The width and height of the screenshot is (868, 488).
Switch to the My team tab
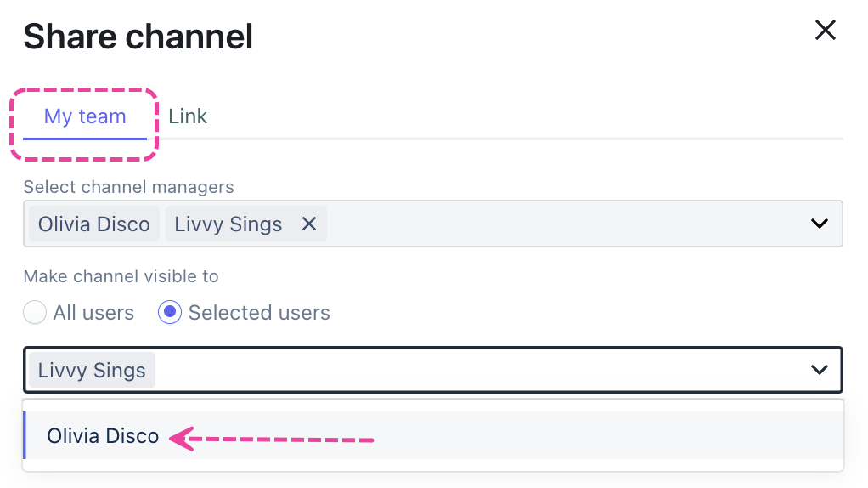[85, 116]
